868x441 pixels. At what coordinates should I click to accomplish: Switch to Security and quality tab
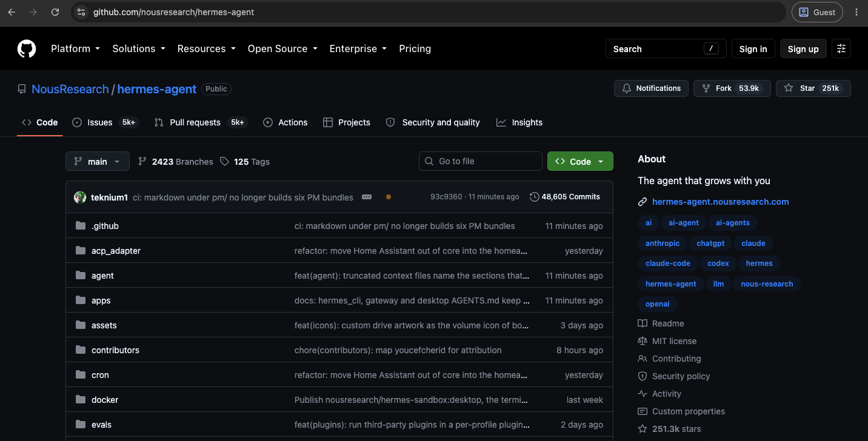tap(433, 122)
